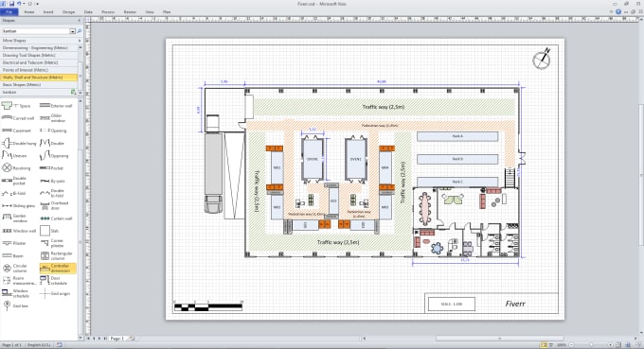
Task: Select the Exterior wall shape
Action: 56,106
